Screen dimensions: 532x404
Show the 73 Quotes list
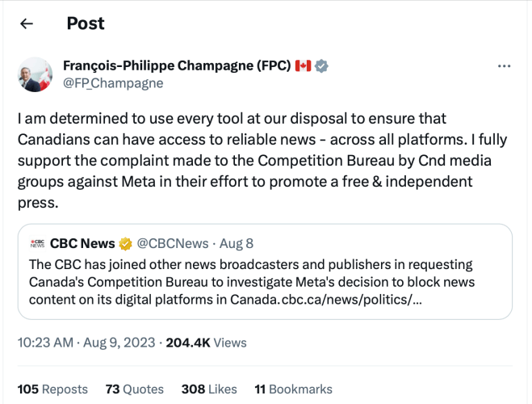(x=134, y=389)
